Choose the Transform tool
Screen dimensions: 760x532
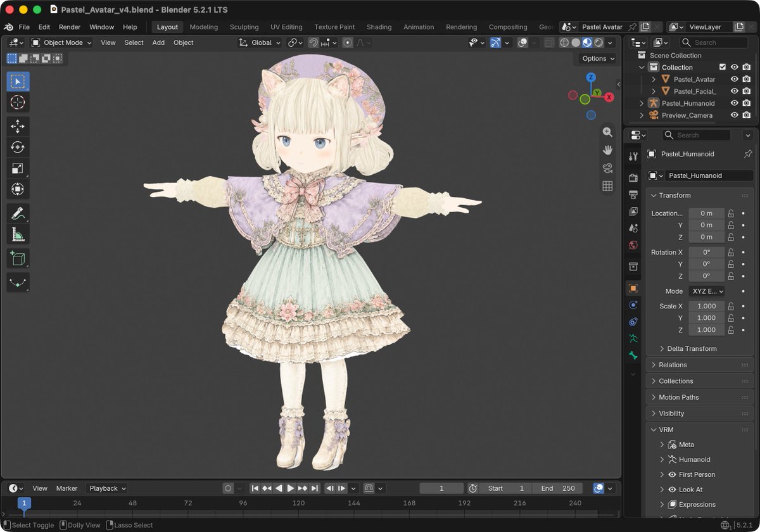point(18,189)
